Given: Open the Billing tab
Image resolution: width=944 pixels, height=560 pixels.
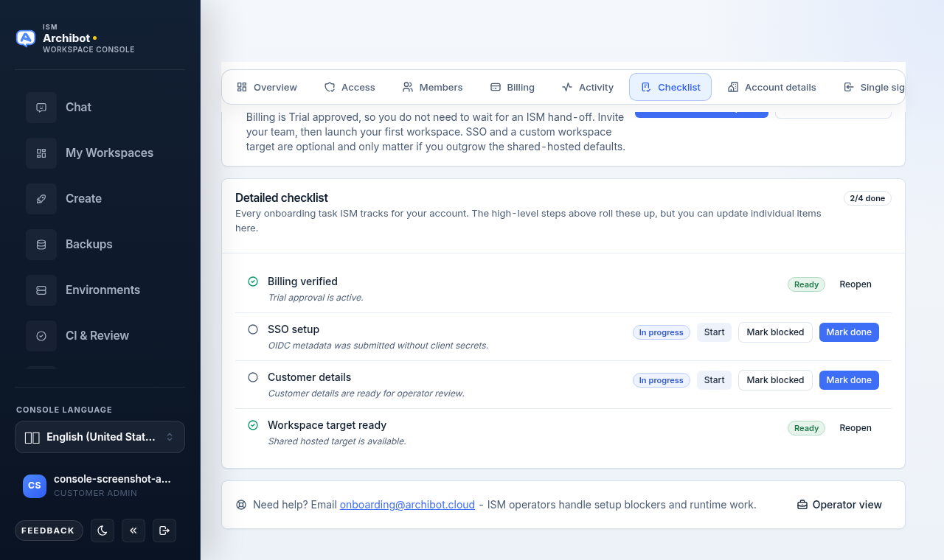Looking at the screenshot, I should 513,87.
